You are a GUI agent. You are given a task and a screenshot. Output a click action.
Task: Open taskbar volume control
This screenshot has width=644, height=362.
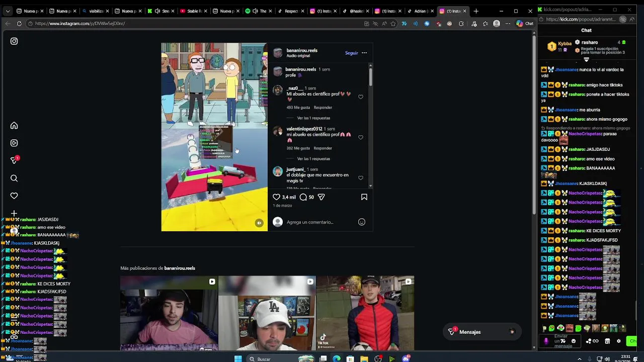point(608,358)
